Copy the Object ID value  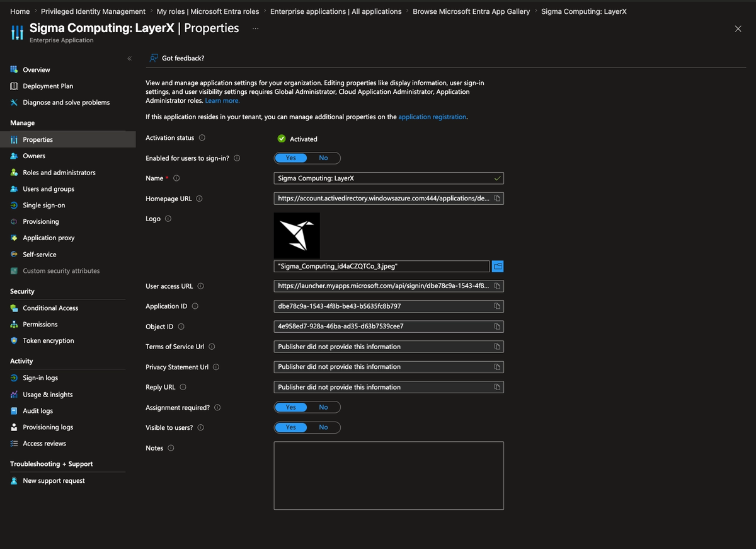[x=497, y=327]
